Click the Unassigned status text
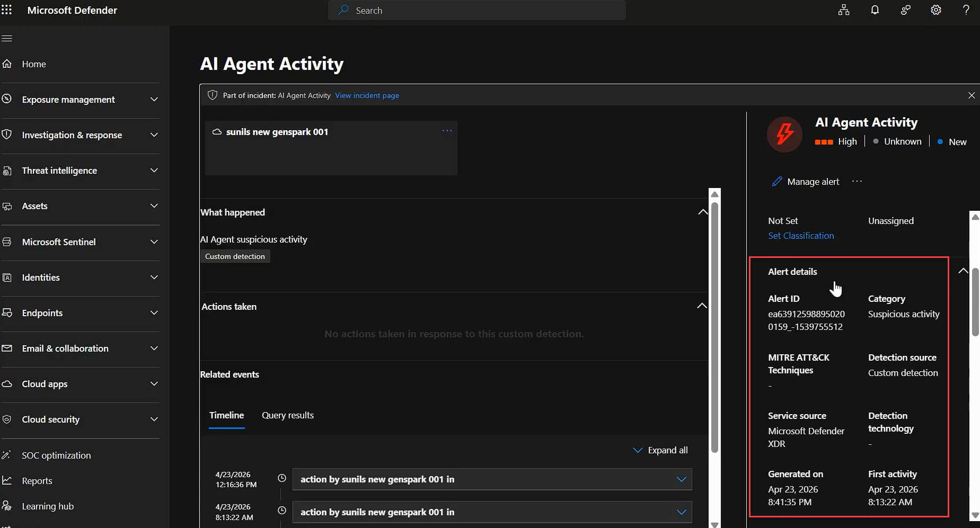The width and height of the screenshot is (980, 528). tap(891, 221)
